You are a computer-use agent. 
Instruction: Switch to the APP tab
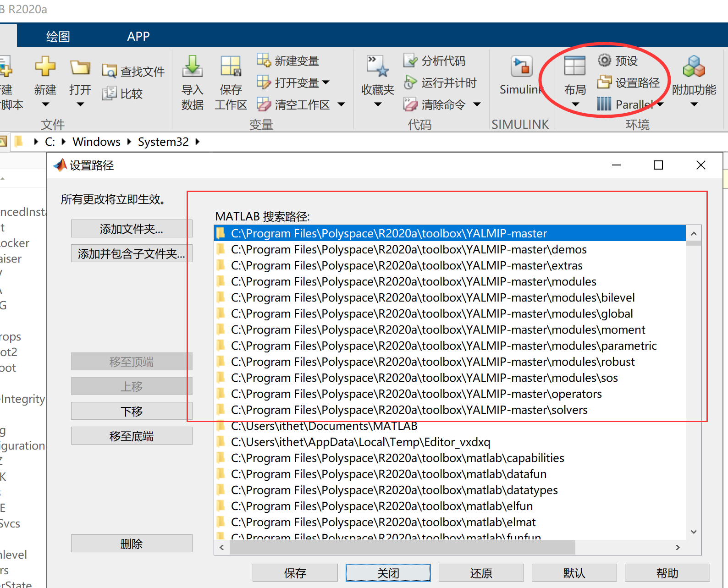[x=138, y=36]
